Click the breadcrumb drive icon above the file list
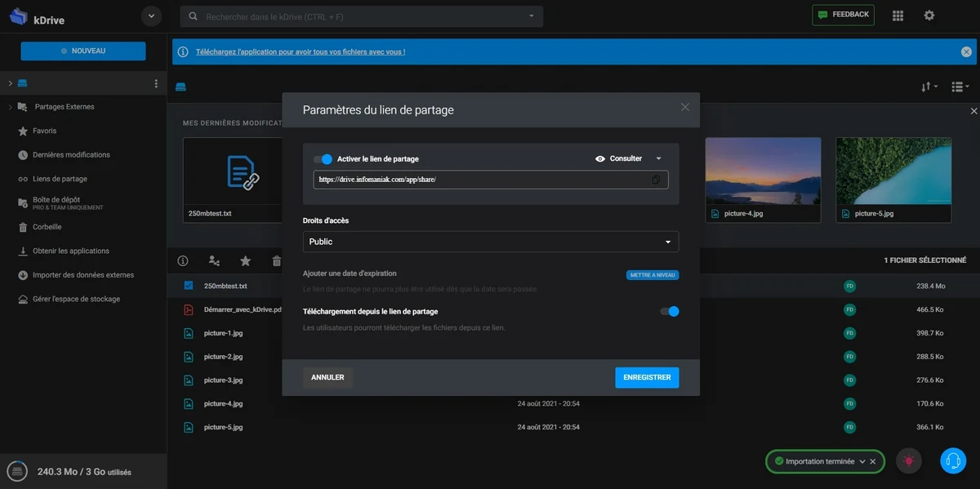This screenshot has width=980, height=489. 181,87
